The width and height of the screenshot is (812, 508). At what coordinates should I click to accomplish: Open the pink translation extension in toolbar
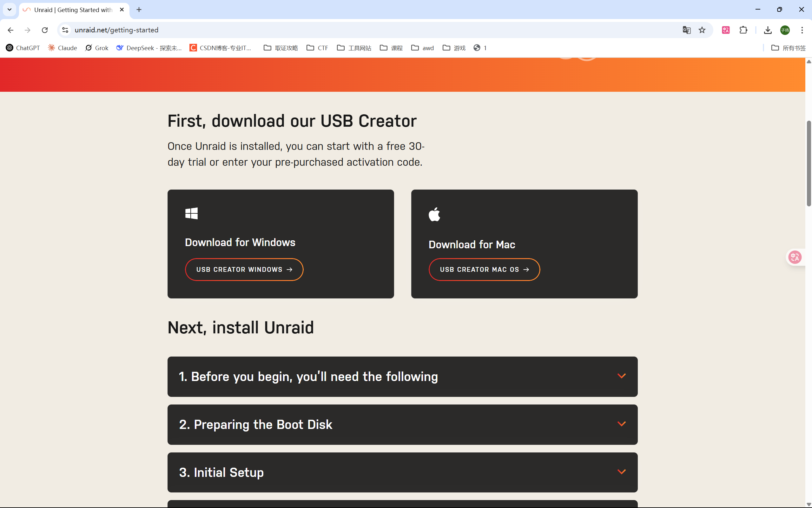click(x=726, y=30)
